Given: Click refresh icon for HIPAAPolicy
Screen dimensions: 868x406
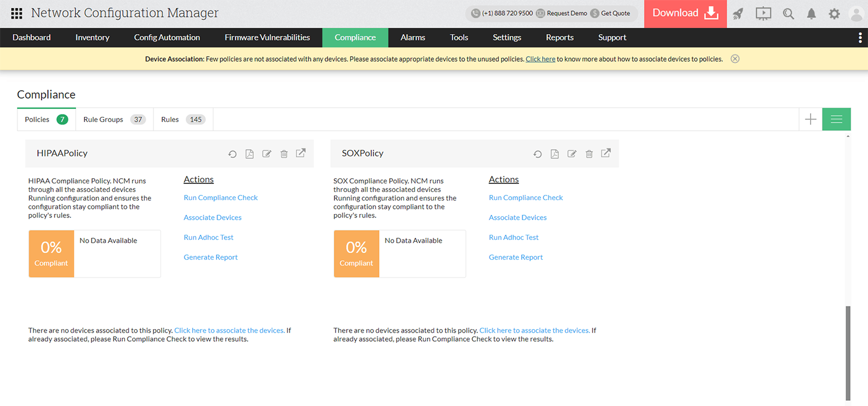Looking at the screenshot, I should click(x=232, y=154).
